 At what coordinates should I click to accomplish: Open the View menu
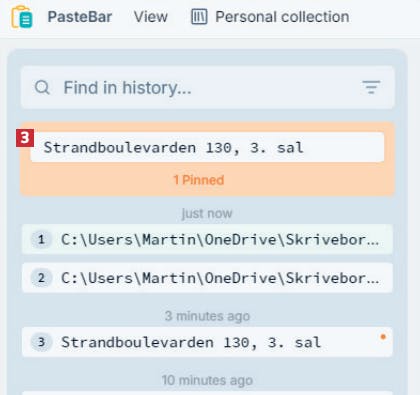[x=151, y=17]
